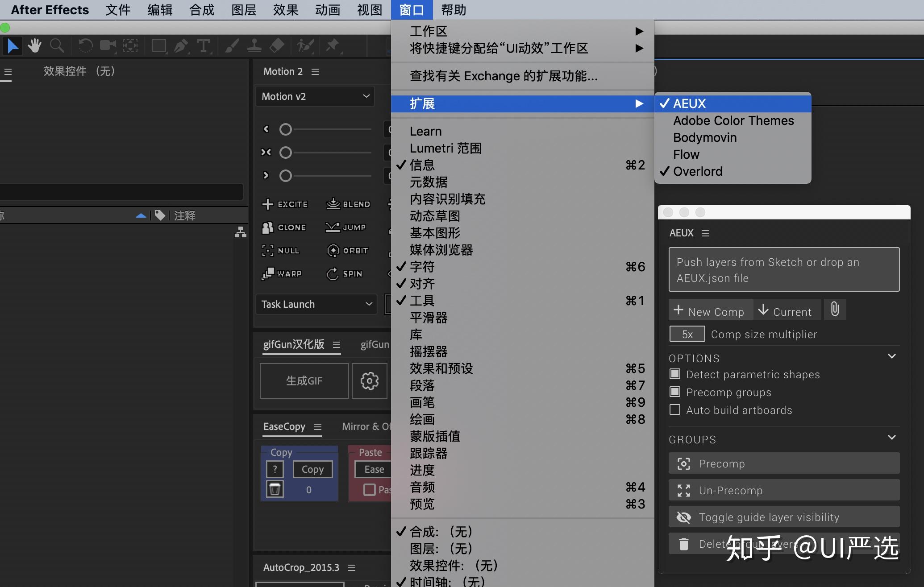924x587 pixels.
Task: Click the ORBIT tool in Motion panel
Action: [347, 250]
